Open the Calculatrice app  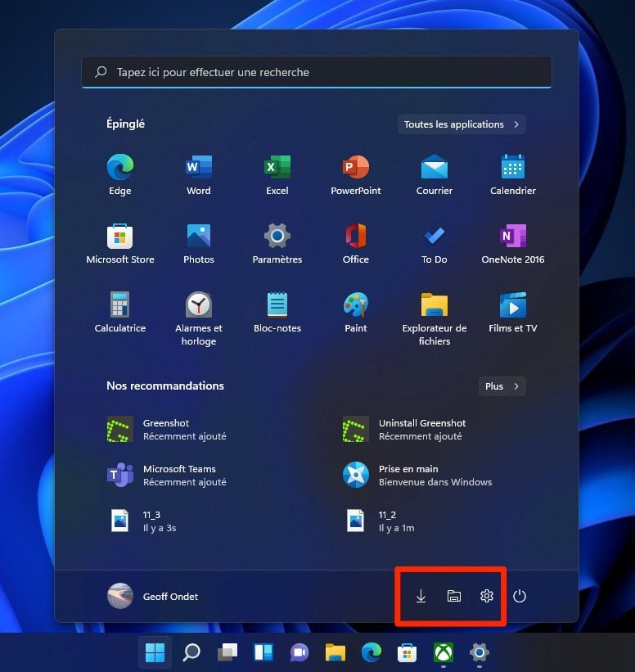120,312
